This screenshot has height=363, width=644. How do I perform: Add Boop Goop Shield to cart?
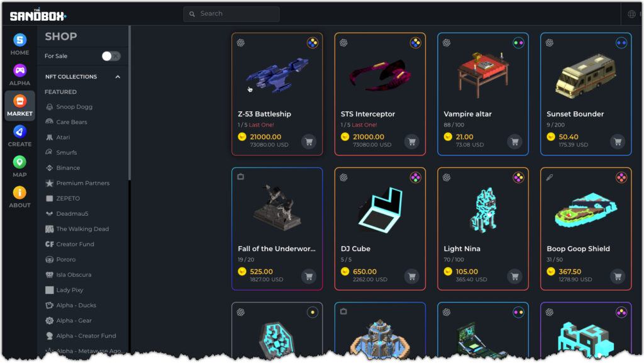[x=618, y=276]
